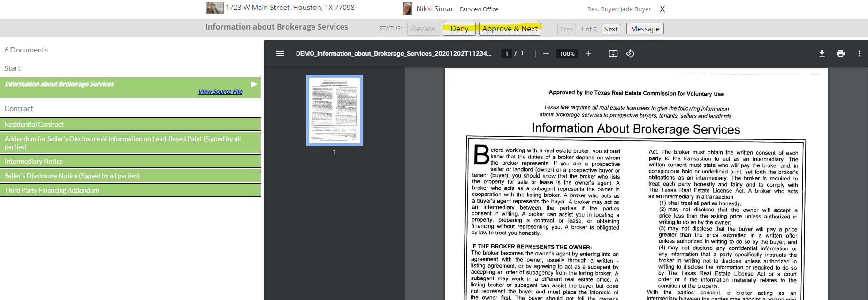Viewport: 868px width, 300px height.
Task: Deny the current document
Action: point(459,29)
